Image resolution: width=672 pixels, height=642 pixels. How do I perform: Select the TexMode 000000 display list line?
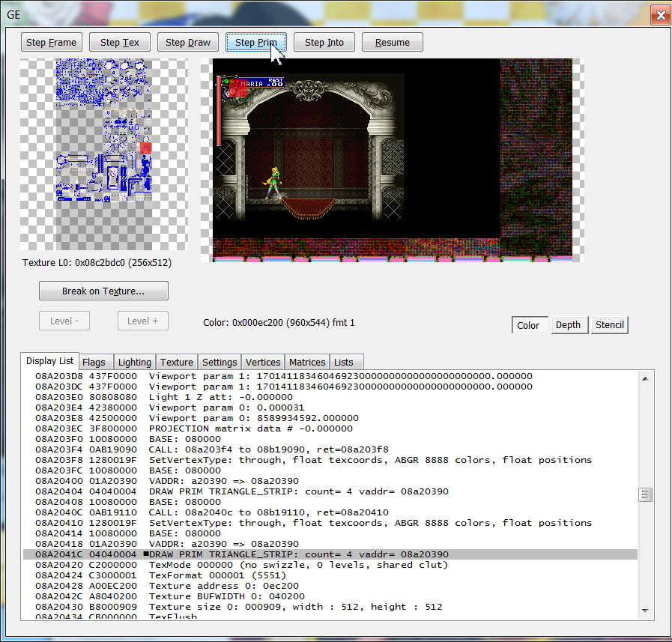click(298, 565)
